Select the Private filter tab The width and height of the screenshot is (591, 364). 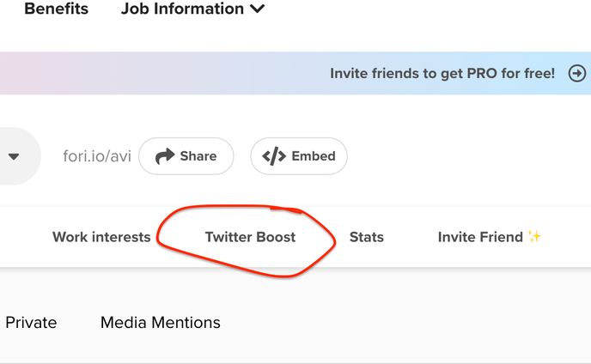tap(31, 323)
